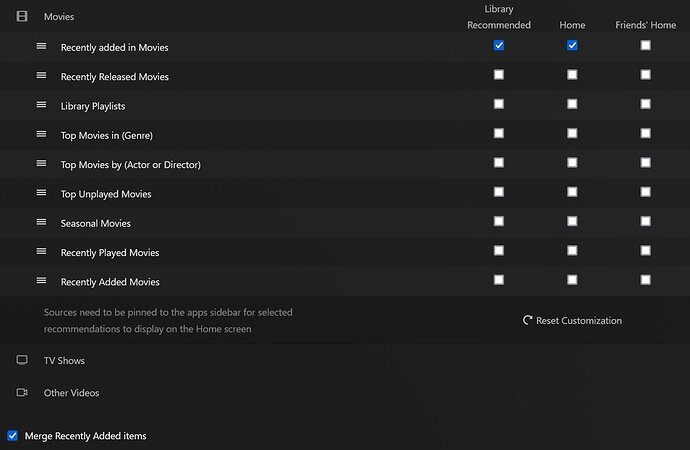The height and width of the screenshot is (450, 690).
Task: Check Friends' Home for Recently Played Movies
Action: 646,251
